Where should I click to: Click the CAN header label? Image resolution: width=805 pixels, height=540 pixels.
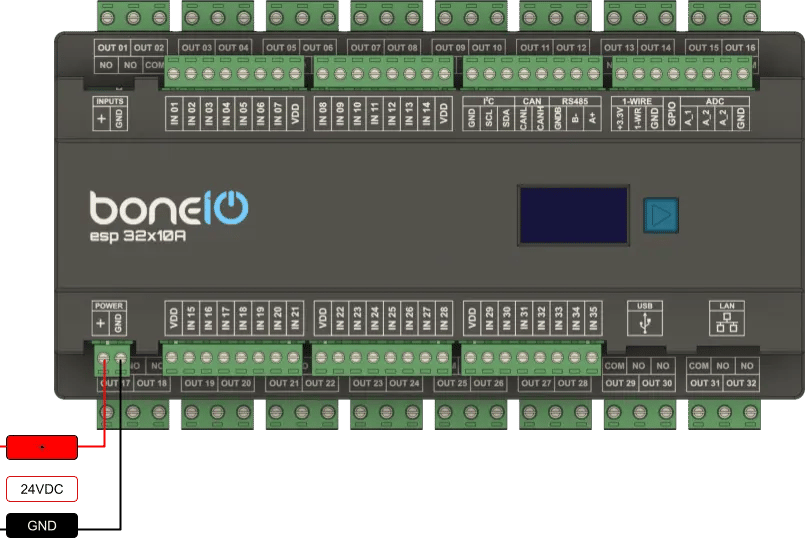[532, 101]
